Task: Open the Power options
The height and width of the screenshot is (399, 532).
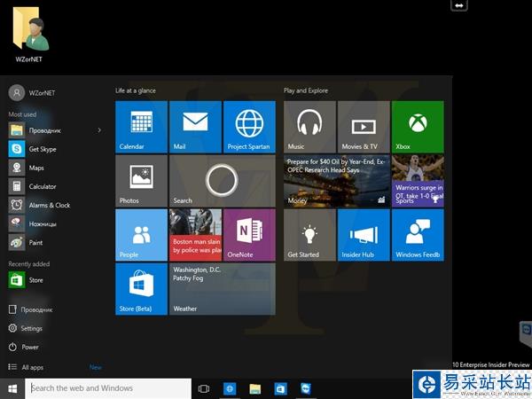Action: [x=24, y=347]
